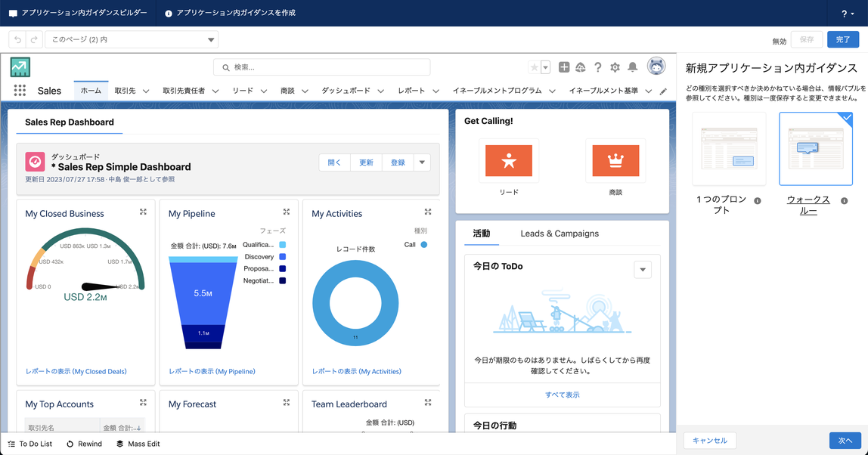Viewport: 868px width, 455px height.
Task: Click the orange リード star tile
Action: coord(509,160)
